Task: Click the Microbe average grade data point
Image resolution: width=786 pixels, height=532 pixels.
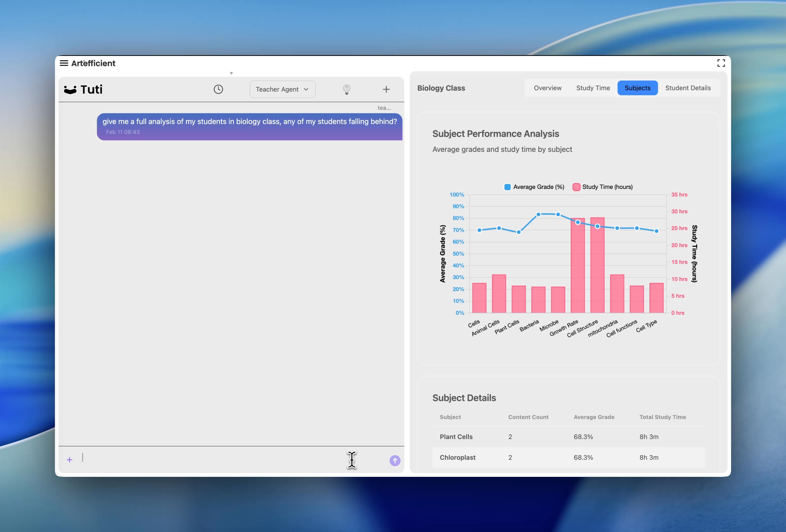Action: pos(558,215)
